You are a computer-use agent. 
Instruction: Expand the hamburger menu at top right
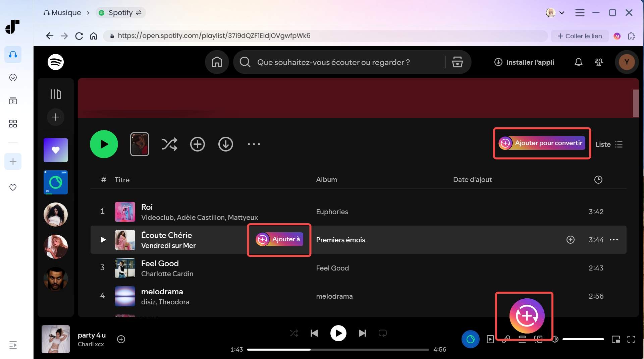point(580,12)
